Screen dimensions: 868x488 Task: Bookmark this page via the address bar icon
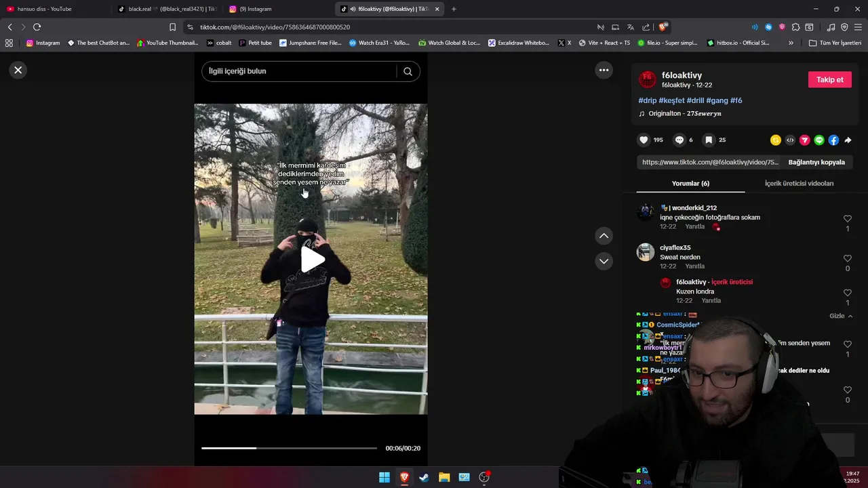(x=172, y=27)
